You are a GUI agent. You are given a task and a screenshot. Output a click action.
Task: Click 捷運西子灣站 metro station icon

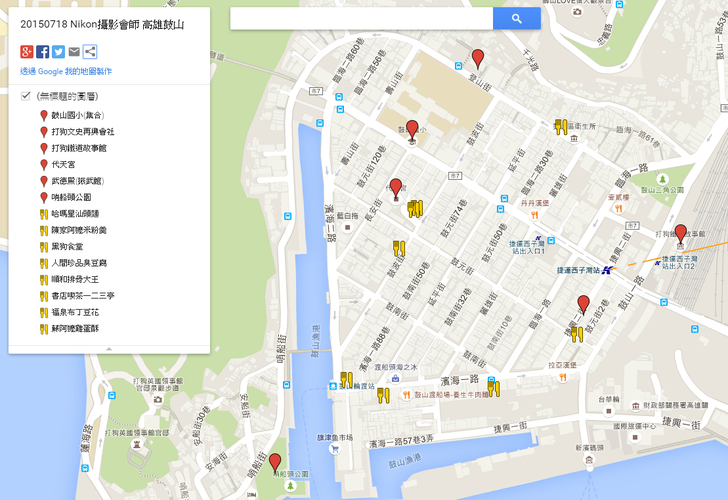606,270
